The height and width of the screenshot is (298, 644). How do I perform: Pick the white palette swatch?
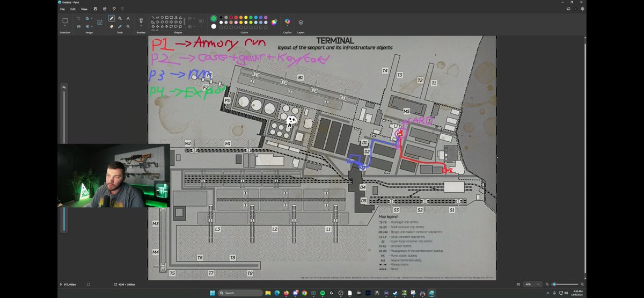tap(221, 22)
